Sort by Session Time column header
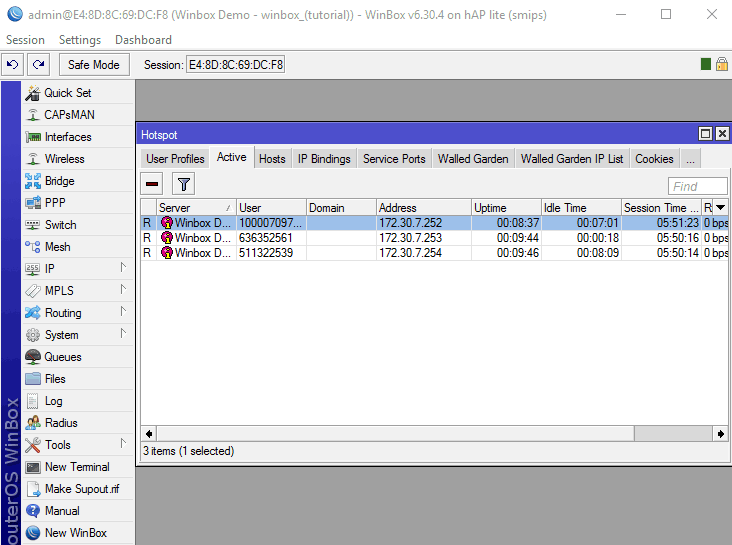The image size is (732, 545). pos(661,207)
